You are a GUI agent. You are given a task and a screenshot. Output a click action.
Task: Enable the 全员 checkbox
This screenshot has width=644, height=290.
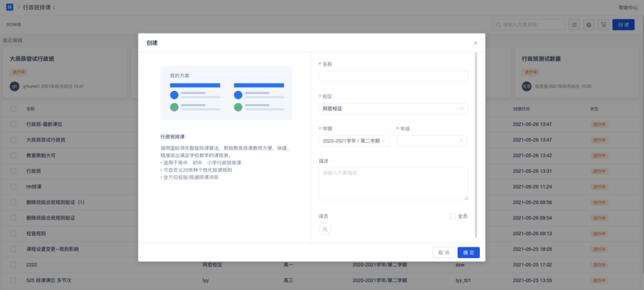click(452, 216)
